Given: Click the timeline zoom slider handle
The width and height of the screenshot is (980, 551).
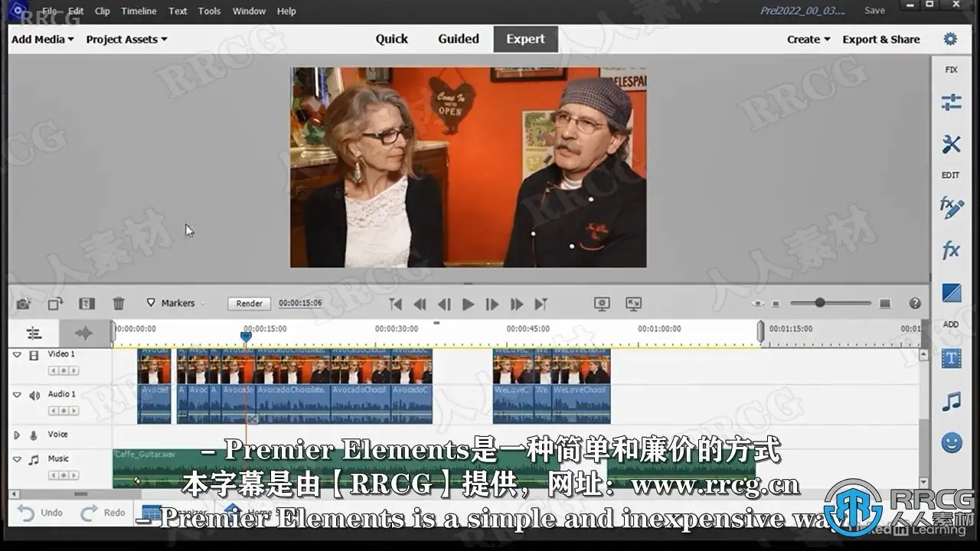Looking at the screenshot, I should pyautogui.click(x=820, y=303).
